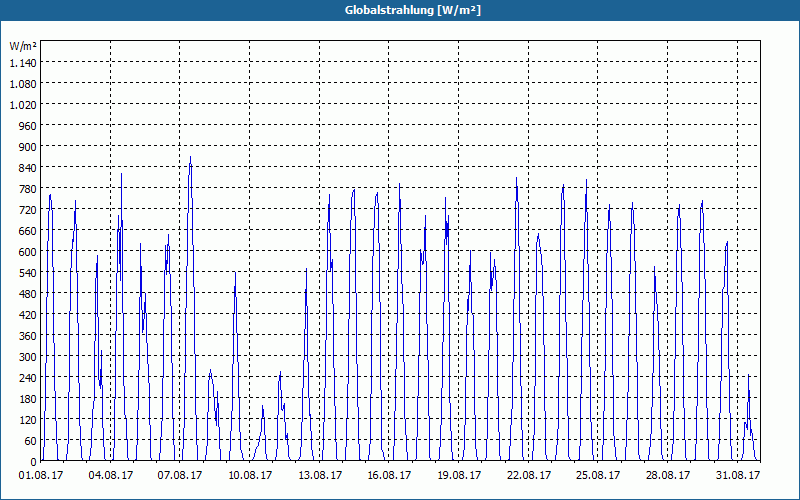800x500 pixels.
Task: Click the 240 y-axis label
Action: click(x=28, y=378)
